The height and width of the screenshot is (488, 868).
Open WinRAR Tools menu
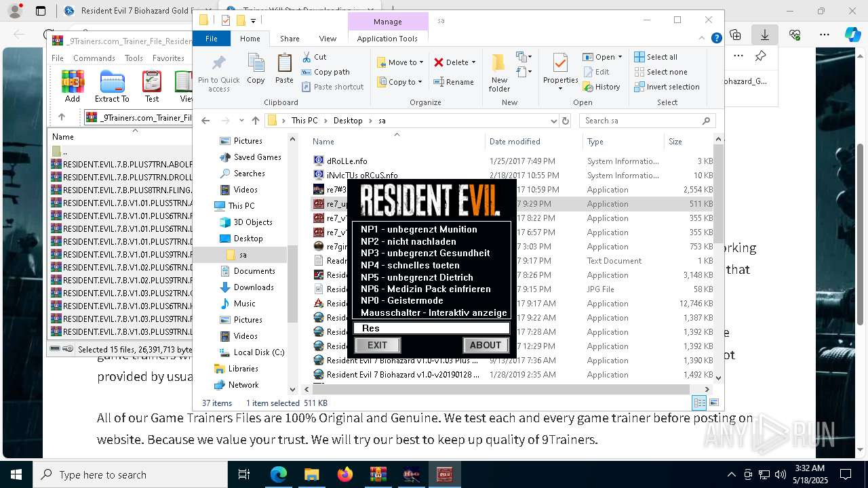134,58
